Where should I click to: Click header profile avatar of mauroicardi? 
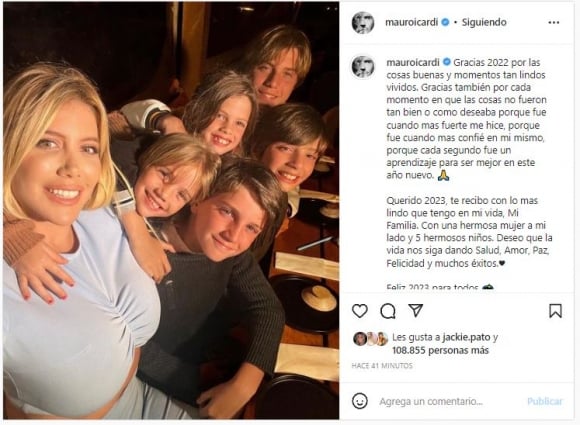click(x=363, y=23)
